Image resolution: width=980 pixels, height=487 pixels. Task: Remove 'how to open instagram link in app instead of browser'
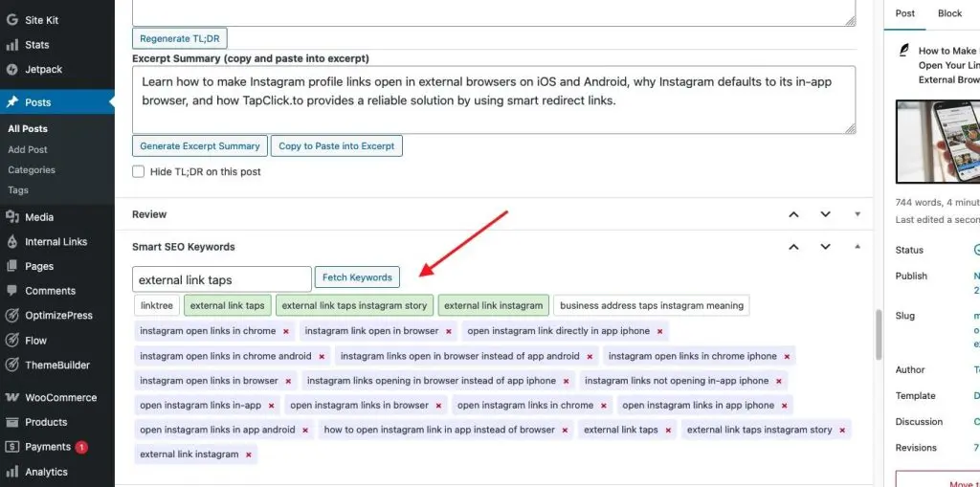565,431
